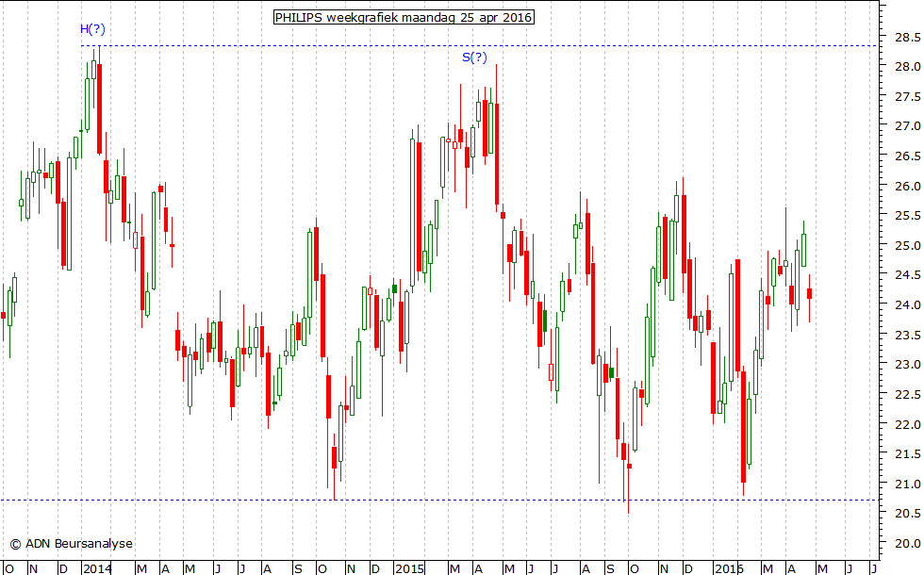Select the 27.5 price axis value
This screenshot has width=924, height=575.
click(x=907, y=97)
